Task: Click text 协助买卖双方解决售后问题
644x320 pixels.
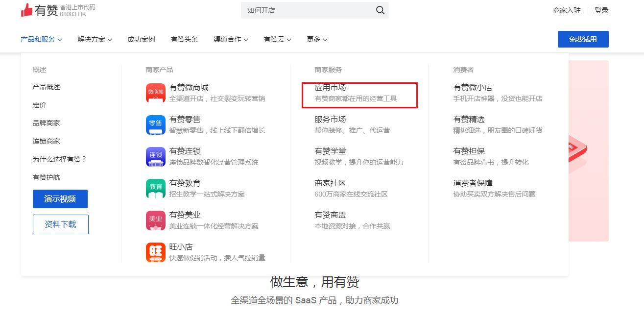Action: [x=495, y=194]
